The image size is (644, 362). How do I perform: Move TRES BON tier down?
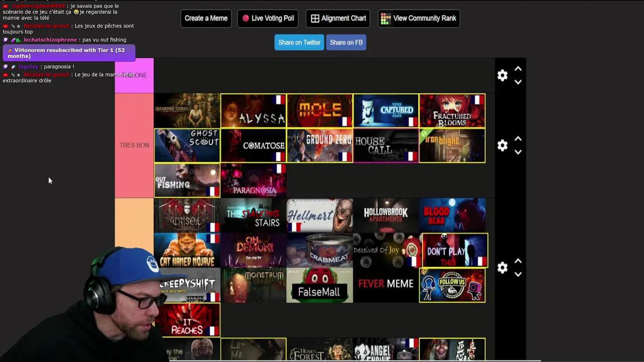pos(518,152)
